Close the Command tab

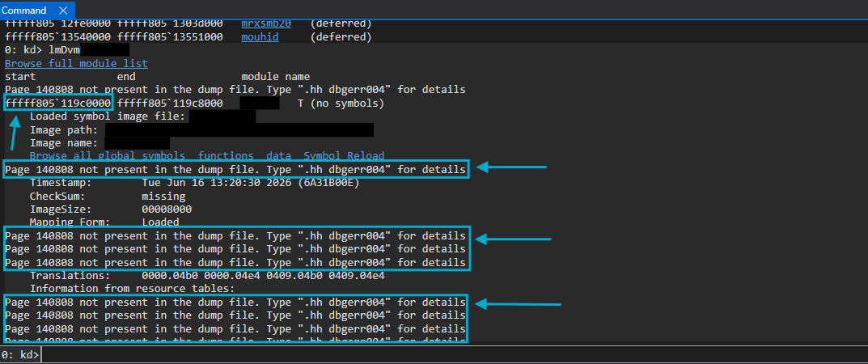click(62, 11)
